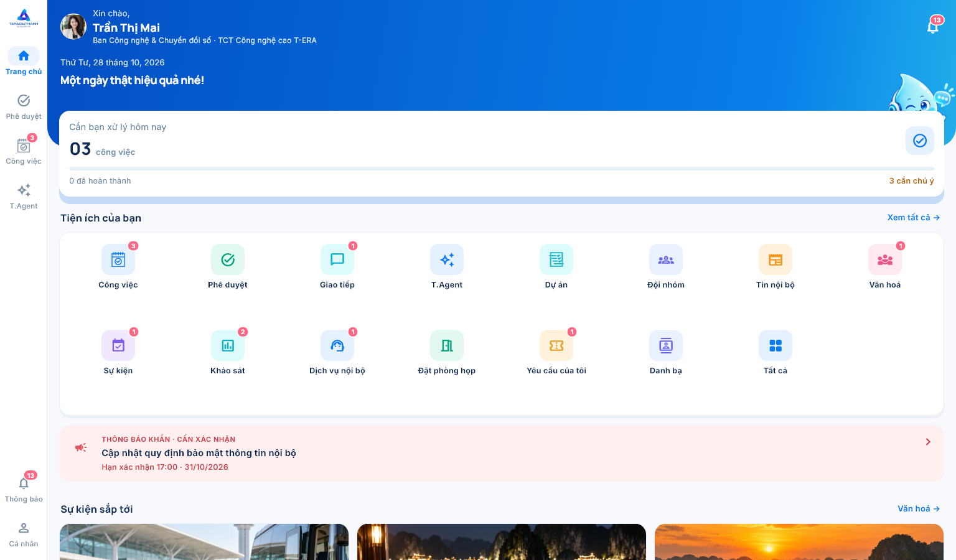Open the sunset event thumbnail

point(799,542)
